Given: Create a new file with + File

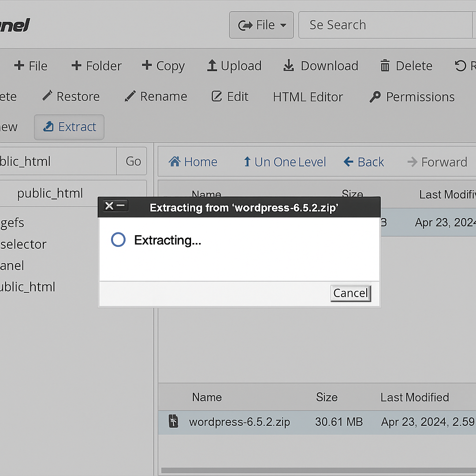Looking at the screenshot, I should tap(31, 66).
